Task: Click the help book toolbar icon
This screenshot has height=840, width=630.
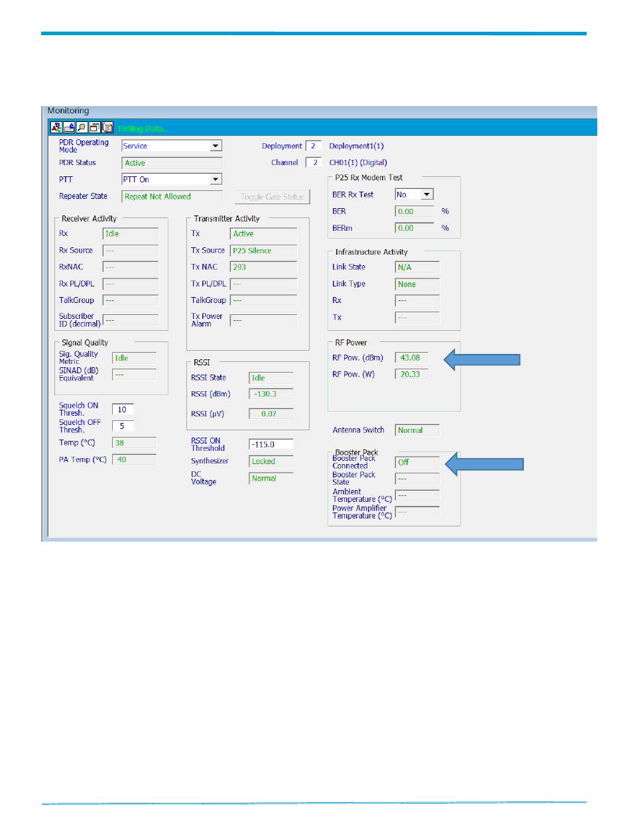Action: coord(107,127)
